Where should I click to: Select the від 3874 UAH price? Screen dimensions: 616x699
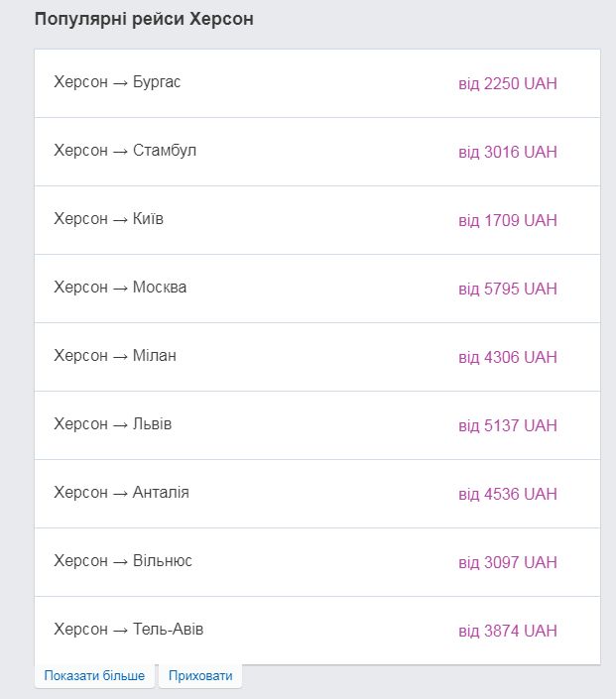[508, 632]
